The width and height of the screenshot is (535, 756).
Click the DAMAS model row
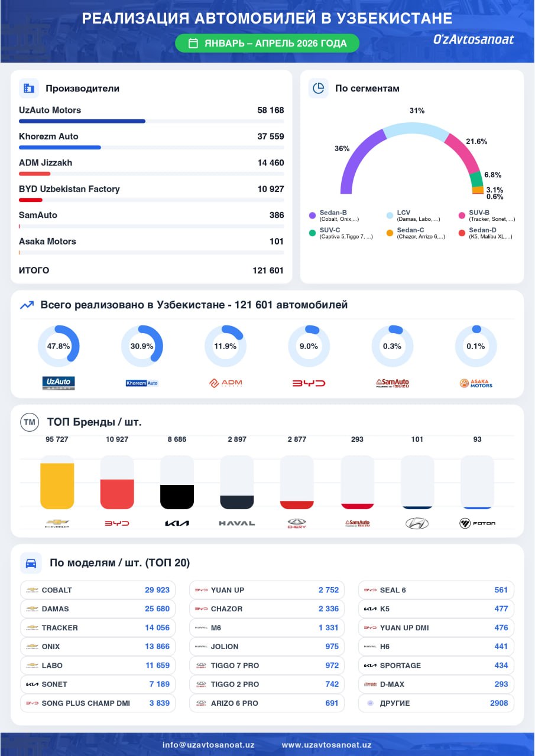click(x=98, y=609)
